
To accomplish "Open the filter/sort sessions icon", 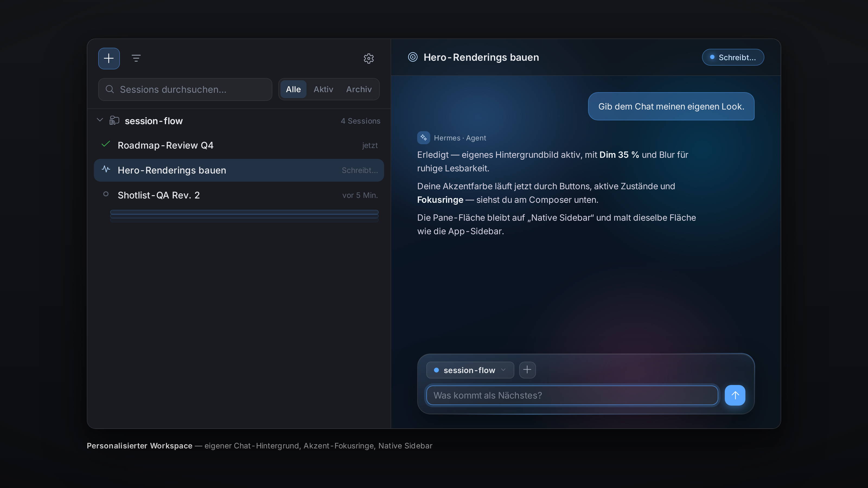I will coord(136,58).
